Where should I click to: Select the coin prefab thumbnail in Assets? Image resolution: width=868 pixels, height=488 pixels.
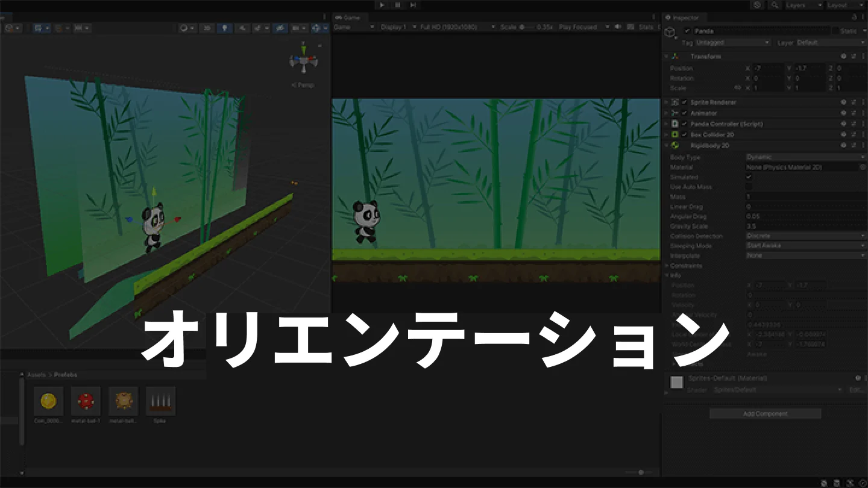(x=48, y=401)
